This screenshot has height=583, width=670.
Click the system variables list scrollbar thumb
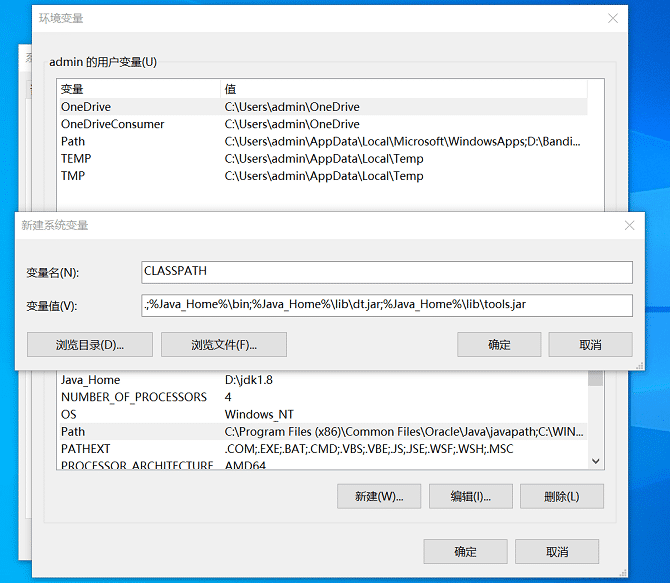596,378
